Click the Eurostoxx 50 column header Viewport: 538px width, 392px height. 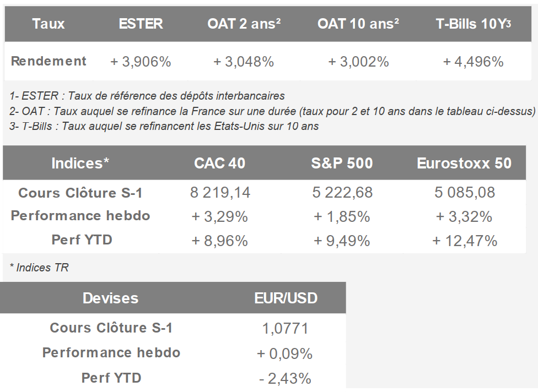click(x=464, y=164)
